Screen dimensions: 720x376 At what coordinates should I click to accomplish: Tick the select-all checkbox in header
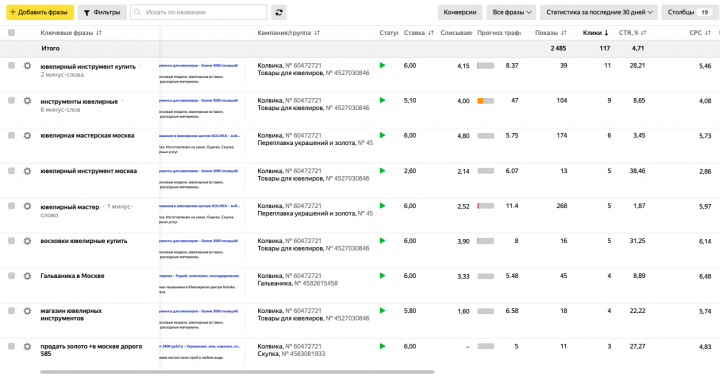[x=11, y=33]
